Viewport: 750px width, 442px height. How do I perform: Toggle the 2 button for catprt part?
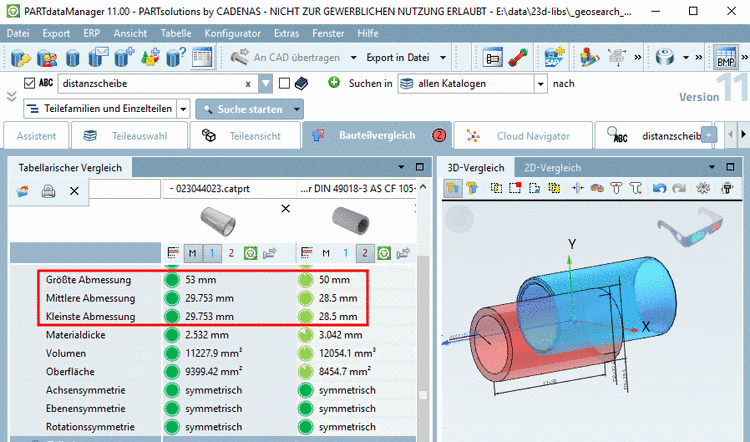(231, 253)
